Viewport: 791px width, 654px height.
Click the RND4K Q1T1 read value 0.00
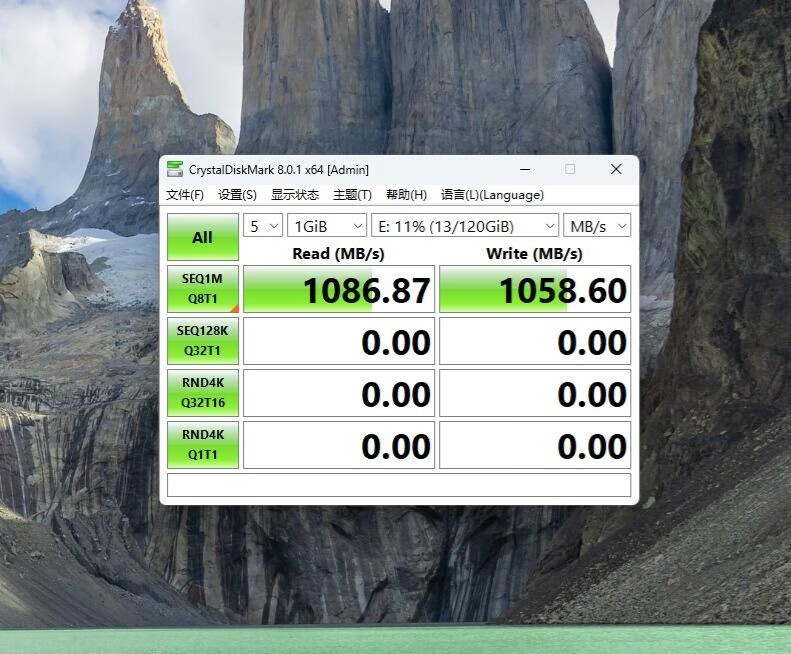pyautogui.click(x=339, y=445)
